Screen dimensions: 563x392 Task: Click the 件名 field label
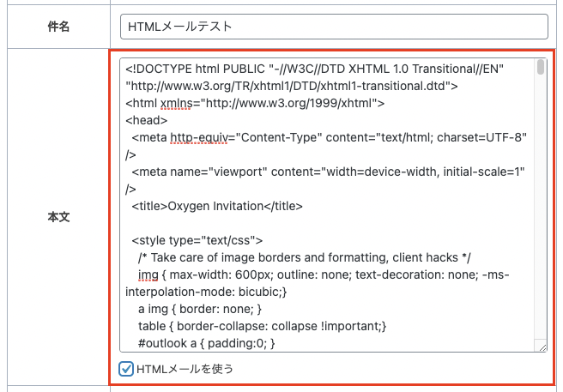(58, 26)
